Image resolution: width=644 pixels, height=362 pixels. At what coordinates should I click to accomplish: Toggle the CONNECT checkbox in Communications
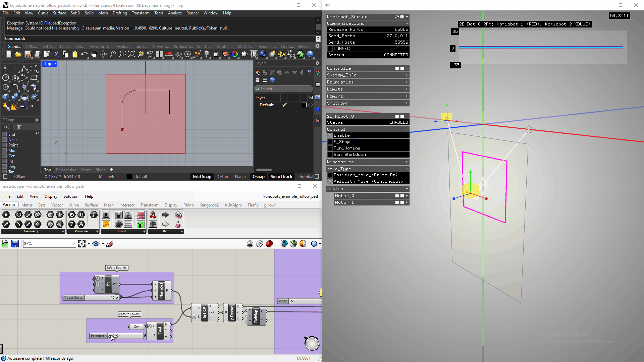pyautogui.click(x=330, y=49)
